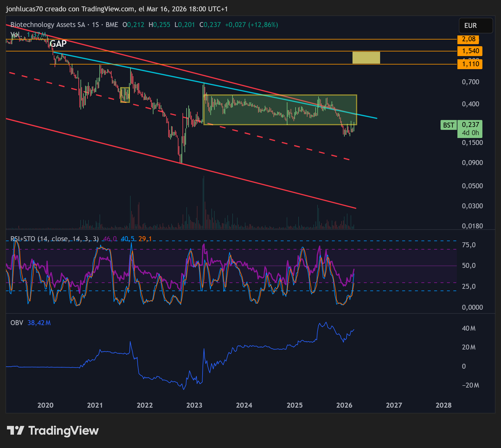501x448 pixels.
Task: Click the TradingView logo icon
Action: click(15, 430)
